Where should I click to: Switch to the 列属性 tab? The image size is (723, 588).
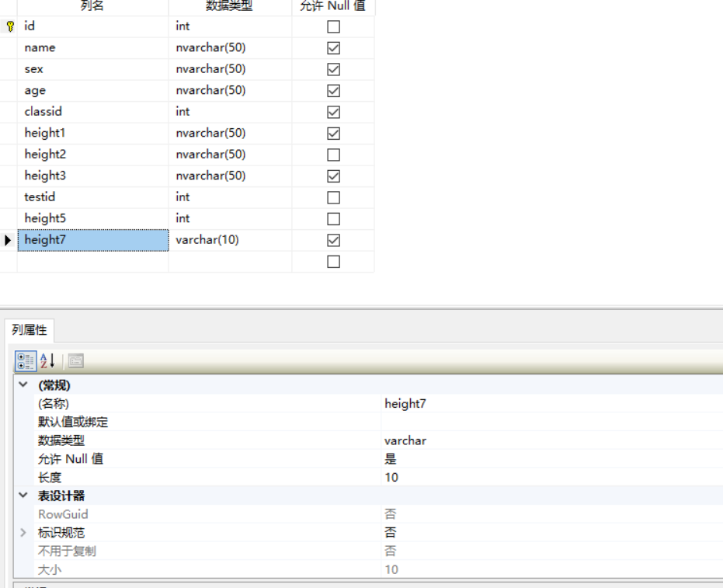30,330
